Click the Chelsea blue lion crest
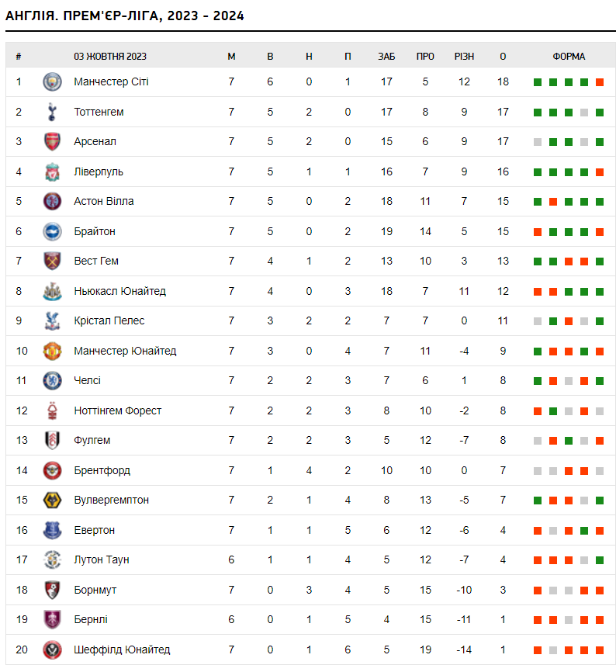The image size is (616, 672). tap(52, 380)
